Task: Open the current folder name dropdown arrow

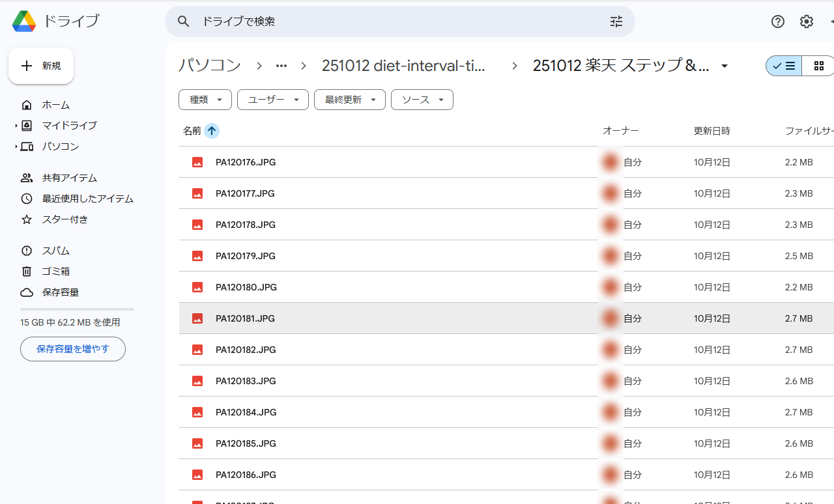Action: 724,66
